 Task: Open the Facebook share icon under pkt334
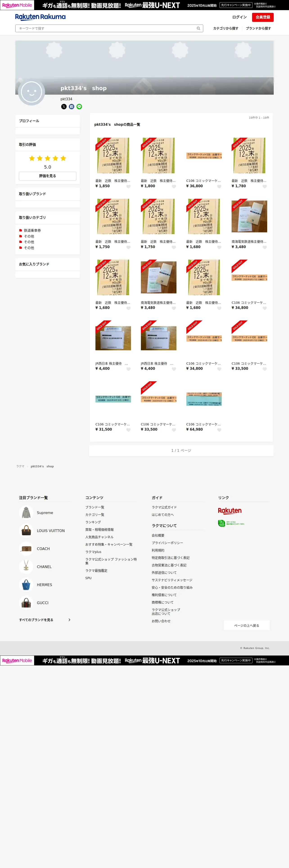(x=72, y=107)
